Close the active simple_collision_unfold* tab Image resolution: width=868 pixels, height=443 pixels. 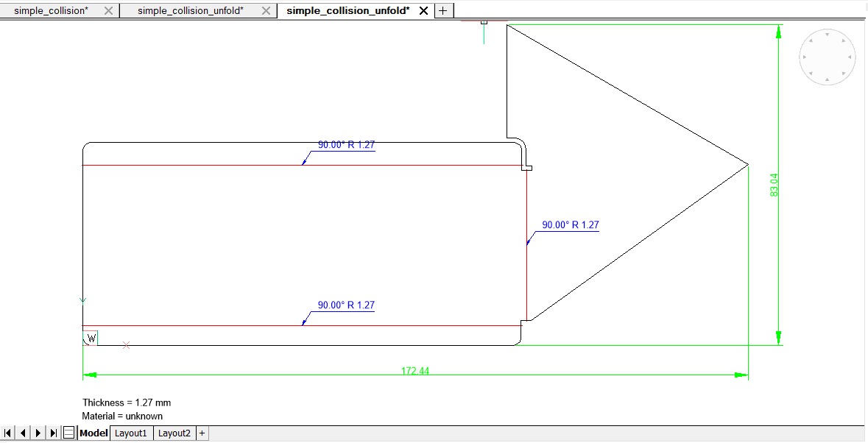click(423, 10)
